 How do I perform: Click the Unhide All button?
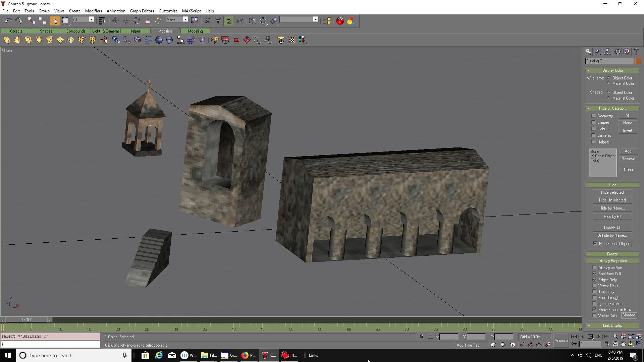[612, 228]
